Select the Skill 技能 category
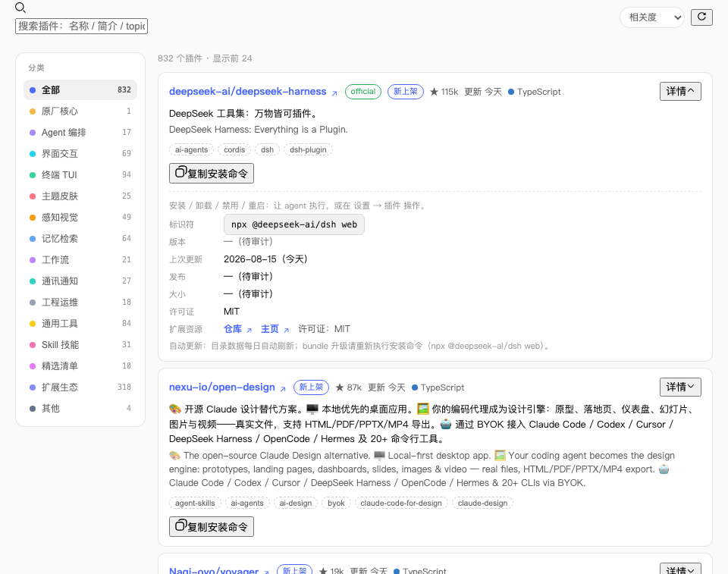 point(80,345)
